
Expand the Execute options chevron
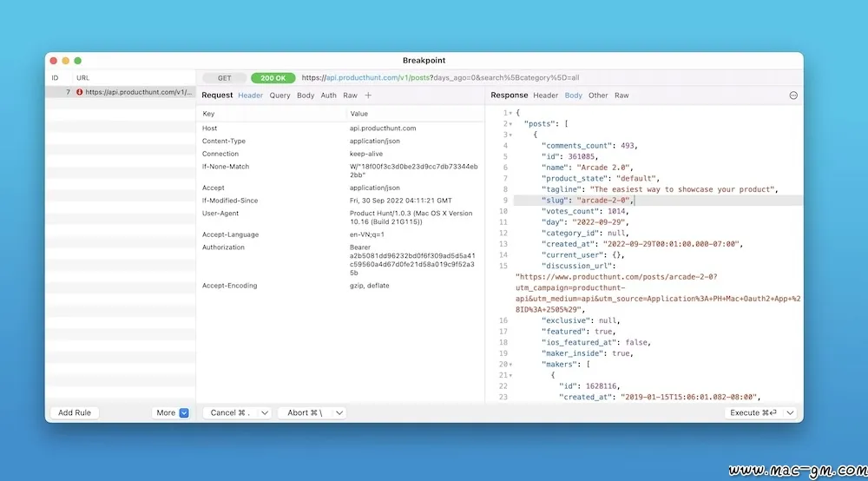[790, 413]
